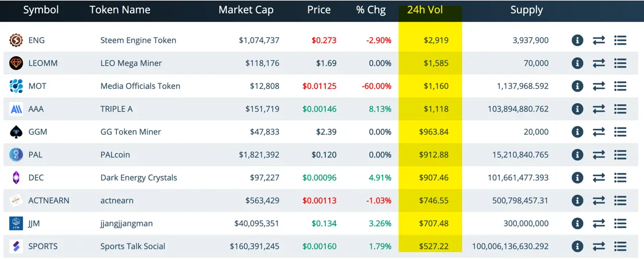644x259 pixels.
Task: Click trade arrows in ACTNEARN row
Action: tap(599, 201)
